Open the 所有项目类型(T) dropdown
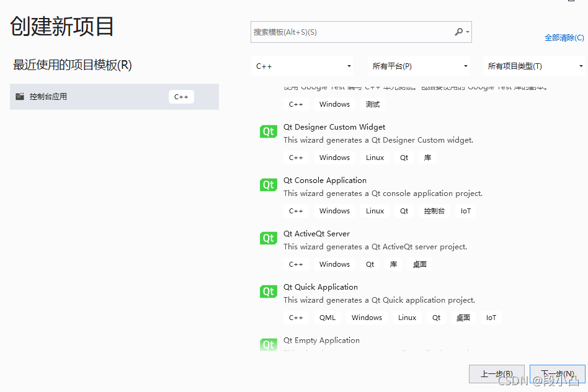Image resolution: width=588 pixels, height=392 pixels. click(x=534, y=66)
